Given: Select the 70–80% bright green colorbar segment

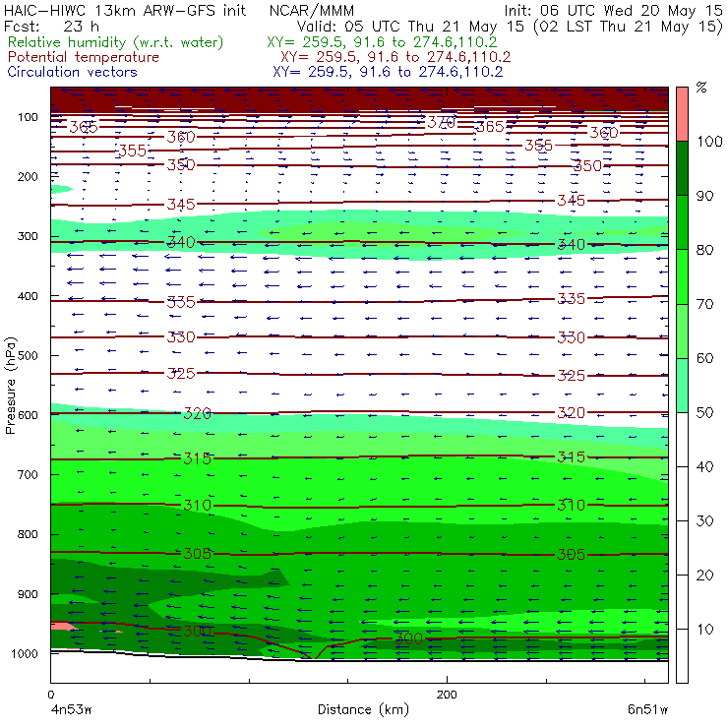Looking at the screenshot, I should point(682,276).
